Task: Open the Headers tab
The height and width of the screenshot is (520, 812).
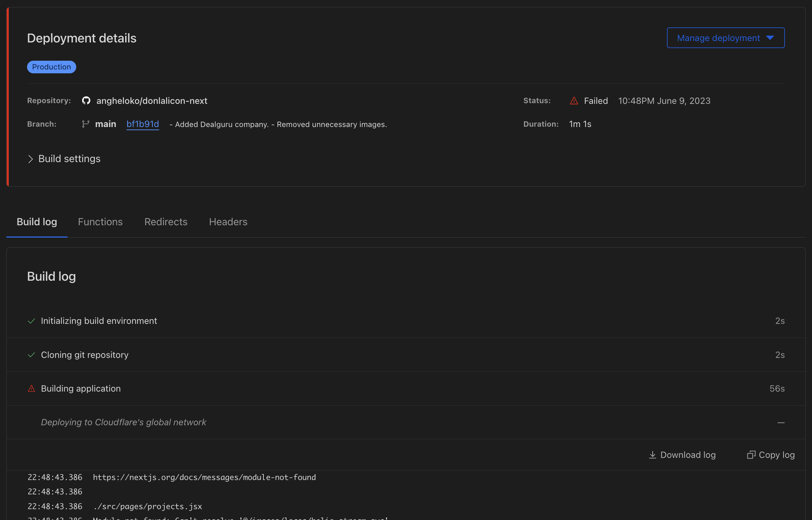Action: point(228,222)
